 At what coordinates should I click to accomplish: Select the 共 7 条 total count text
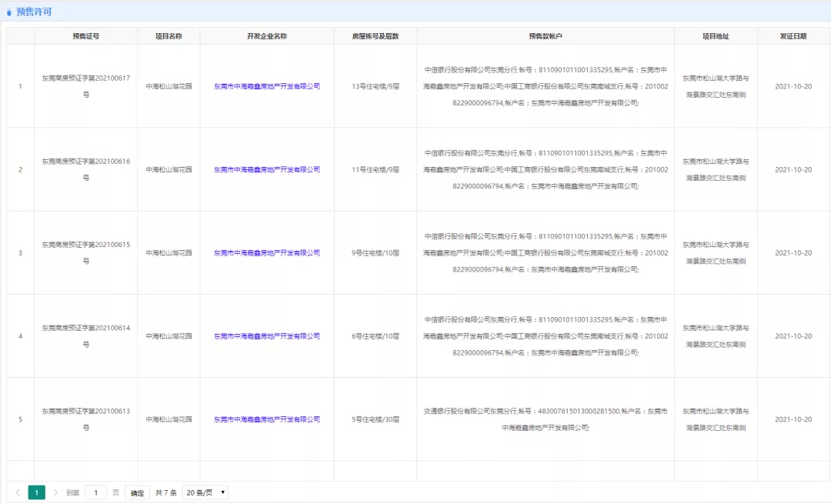coord(166,492)
